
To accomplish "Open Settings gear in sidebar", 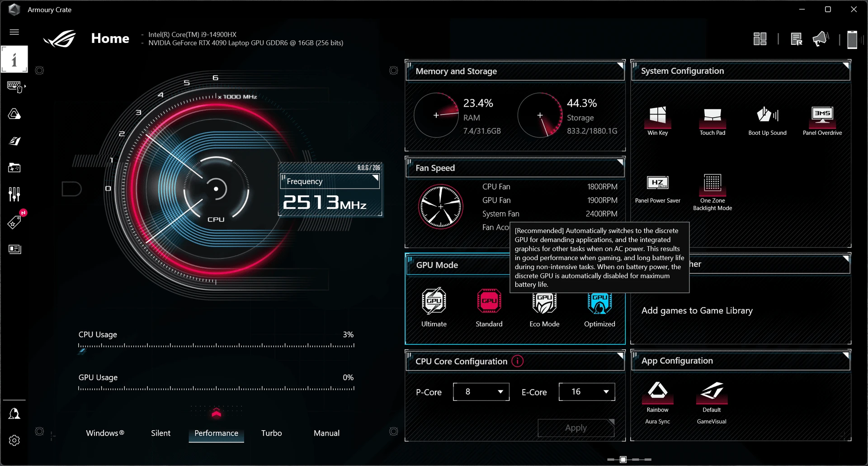I will [x=14, y=441].
